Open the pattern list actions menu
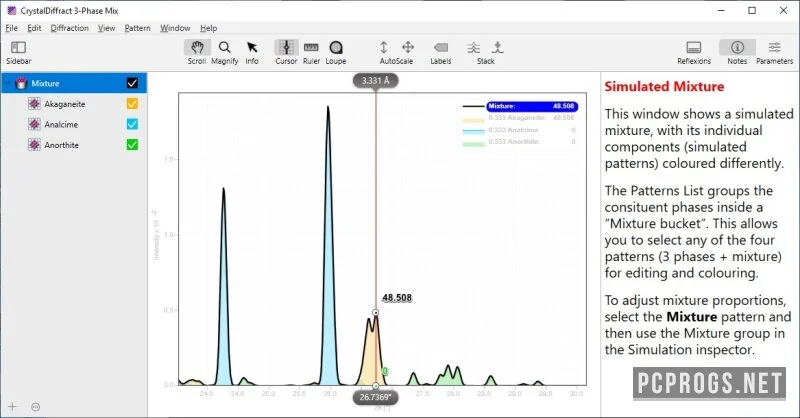Image resolution: width=800 pixels, height=418 pixels. [x=35, y=407]
